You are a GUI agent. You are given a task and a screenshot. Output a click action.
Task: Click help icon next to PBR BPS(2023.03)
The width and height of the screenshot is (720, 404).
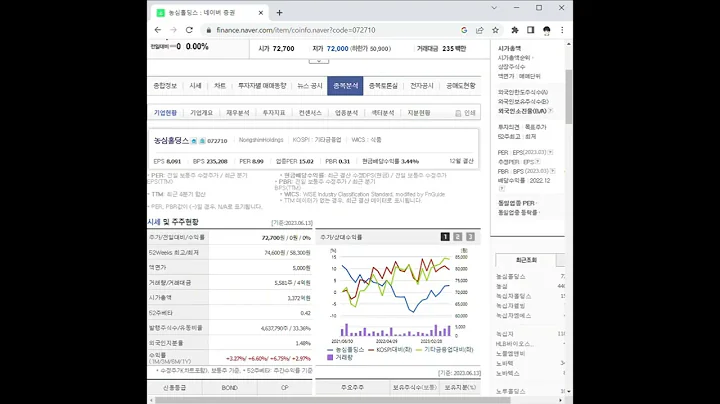click(x=552, y=171)
